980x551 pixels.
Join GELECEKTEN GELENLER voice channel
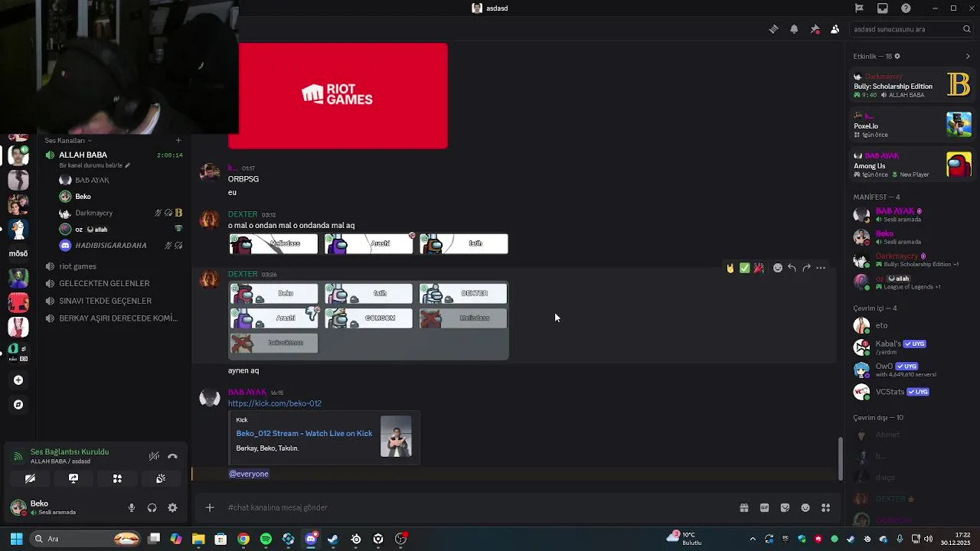(x=113, y=283)
